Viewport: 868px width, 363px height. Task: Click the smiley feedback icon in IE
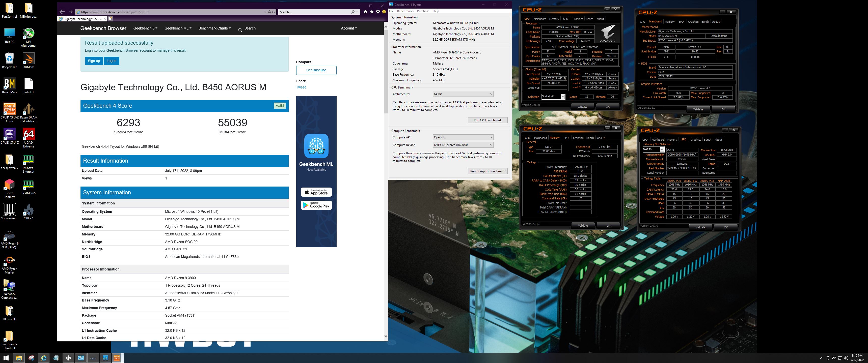(x=384, y=12)
